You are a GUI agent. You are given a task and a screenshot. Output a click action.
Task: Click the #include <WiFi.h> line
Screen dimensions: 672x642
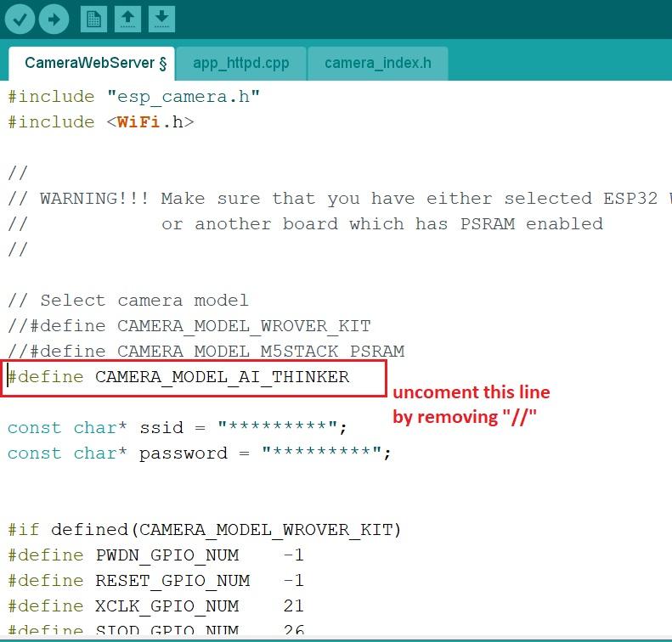pos(100,122)
